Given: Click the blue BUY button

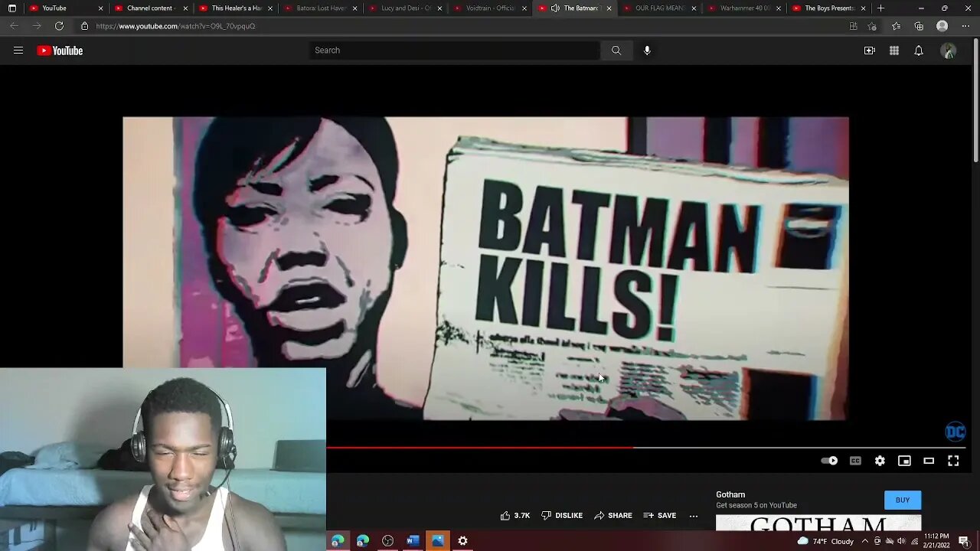Looking at the screenshot, I should coord(903,500).
